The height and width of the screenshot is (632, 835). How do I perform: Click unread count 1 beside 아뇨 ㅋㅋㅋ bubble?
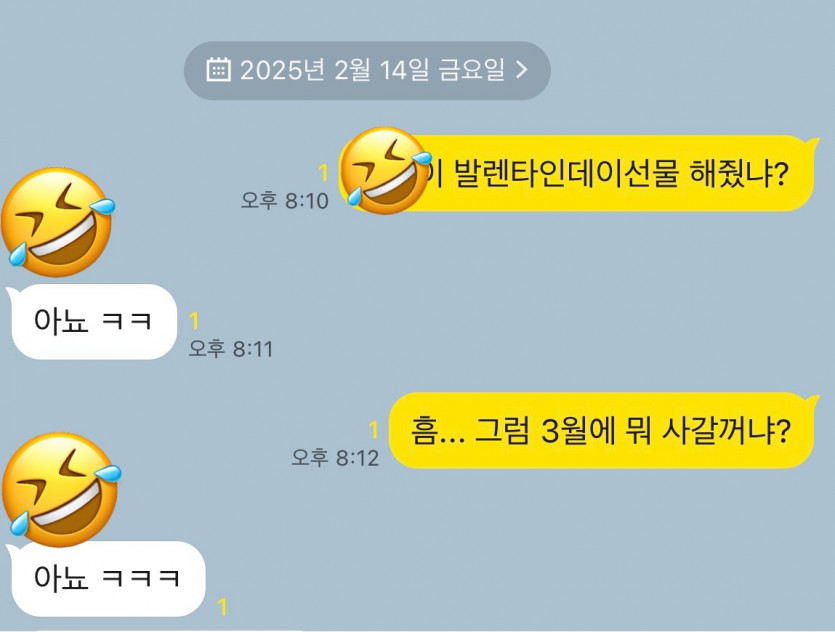(x=223, y=608)
